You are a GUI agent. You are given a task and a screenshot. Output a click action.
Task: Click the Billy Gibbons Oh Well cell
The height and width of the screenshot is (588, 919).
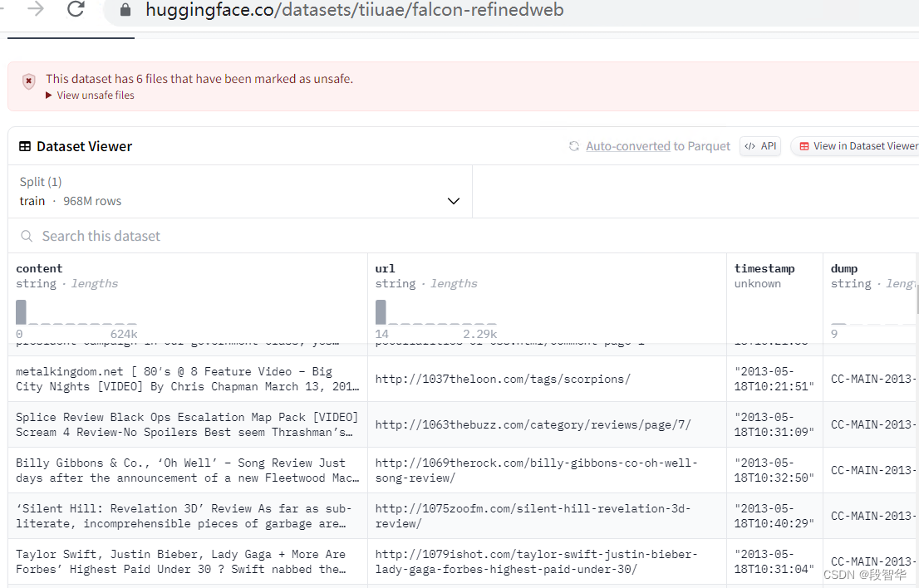(x=188, y=470)
